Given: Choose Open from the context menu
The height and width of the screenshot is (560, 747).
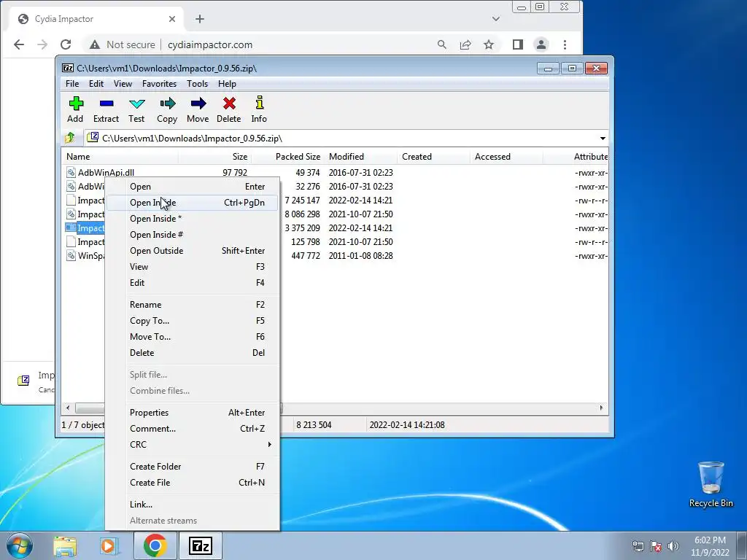Looking at the screenshot, I should (x=192, y=187).
